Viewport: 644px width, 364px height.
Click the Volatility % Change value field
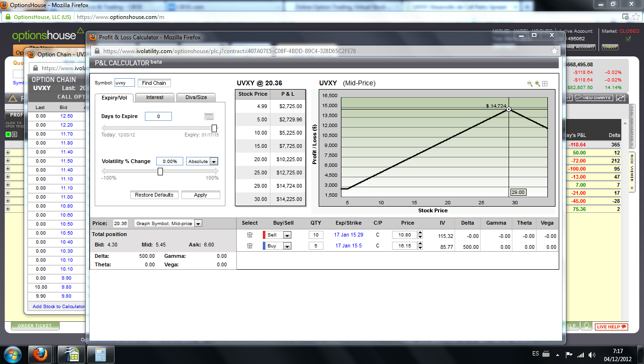pos(170,161)
